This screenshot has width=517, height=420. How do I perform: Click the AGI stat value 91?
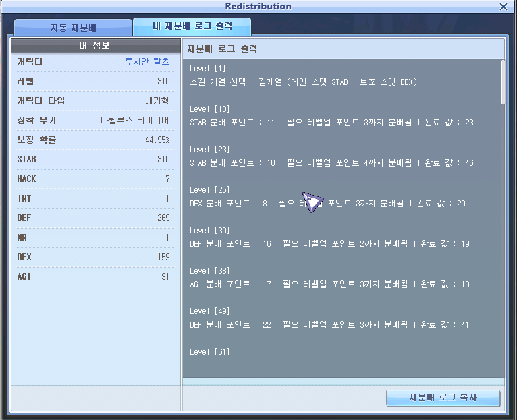tap(165, 276)
